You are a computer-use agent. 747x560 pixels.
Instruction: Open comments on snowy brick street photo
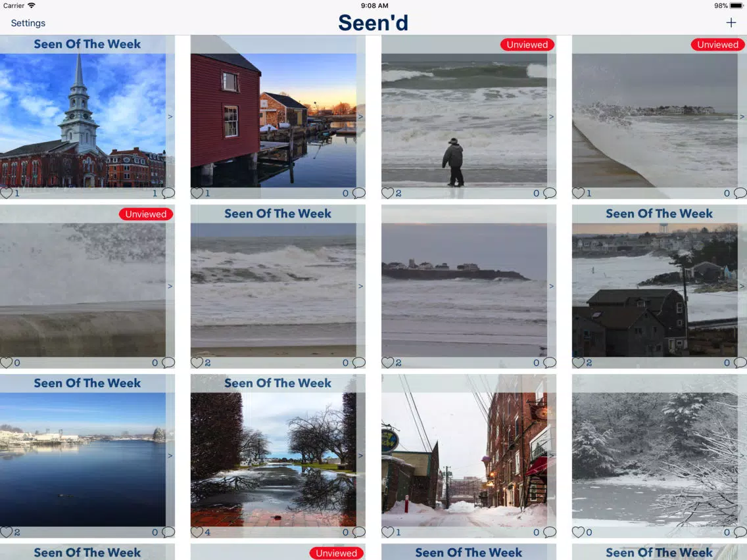[x=549, y=532]
